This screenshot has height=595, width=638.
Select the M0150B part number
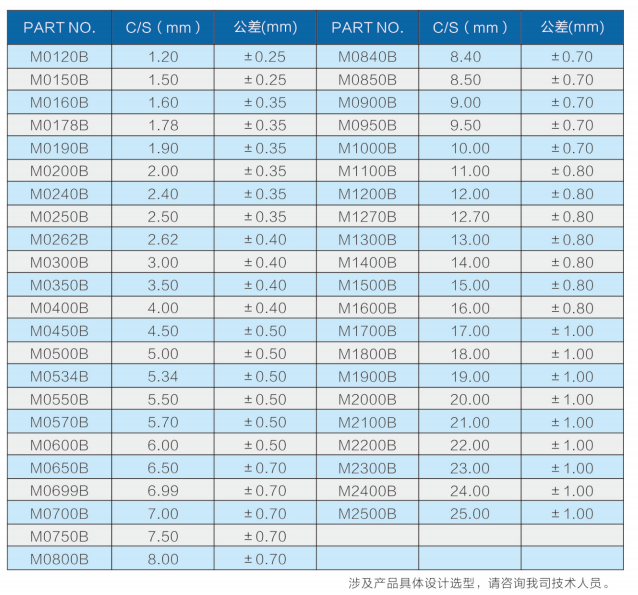[x=59, y=79]
